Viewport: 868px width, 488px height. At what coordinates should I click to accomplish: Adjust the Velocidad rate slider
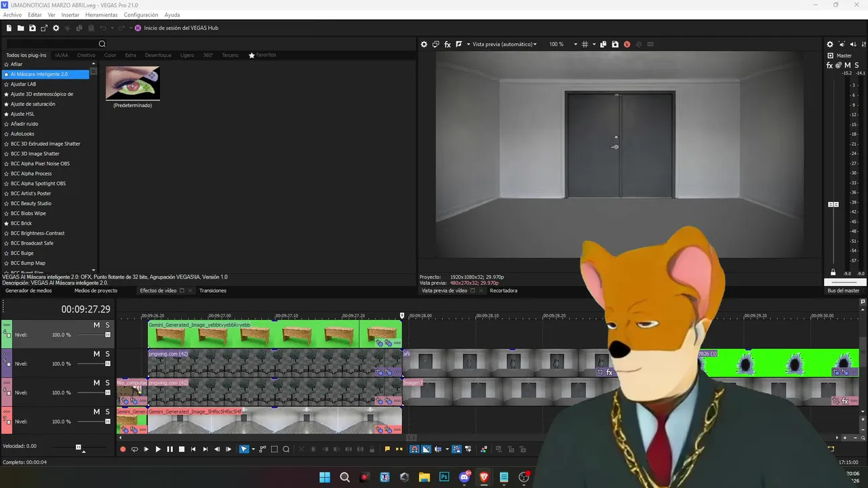[79, 447]
